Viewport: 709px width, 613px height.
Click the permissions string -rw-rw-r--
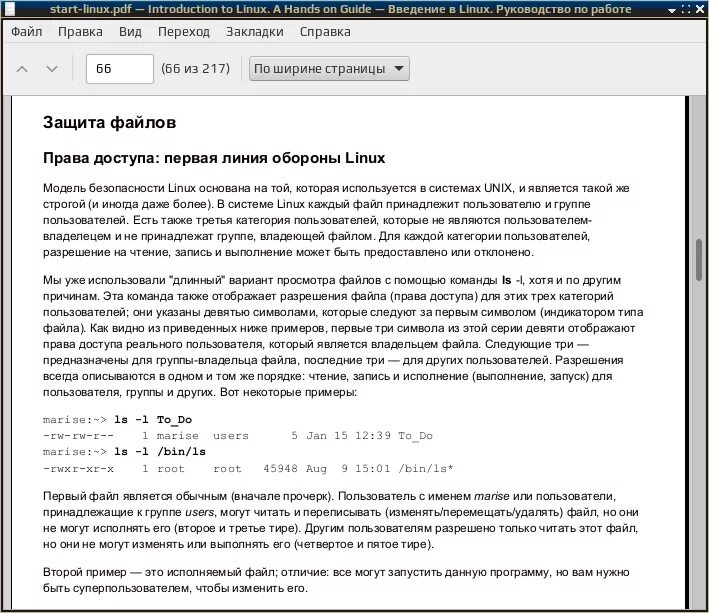coord(78,436)
